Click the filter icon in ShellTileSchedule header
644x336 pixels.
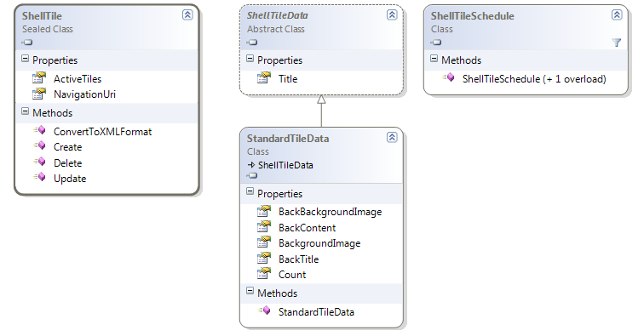click(617, 43)
